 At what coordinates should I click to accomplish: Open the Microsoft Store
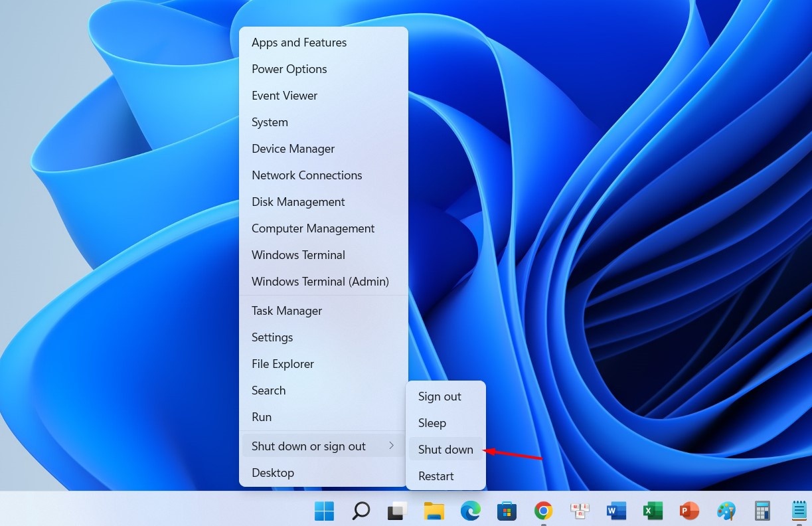[x=507, y=511]
